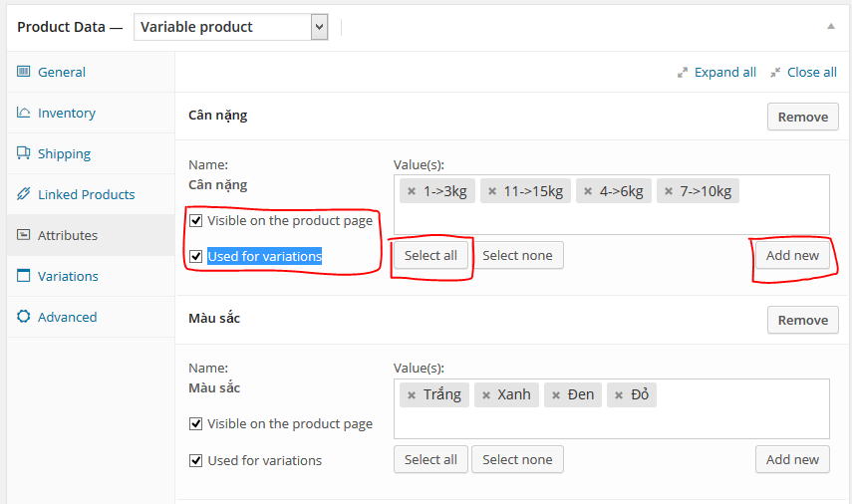Add new value to Cân nặng
Viewport: 852px width, 504px height.
(792, 256)
